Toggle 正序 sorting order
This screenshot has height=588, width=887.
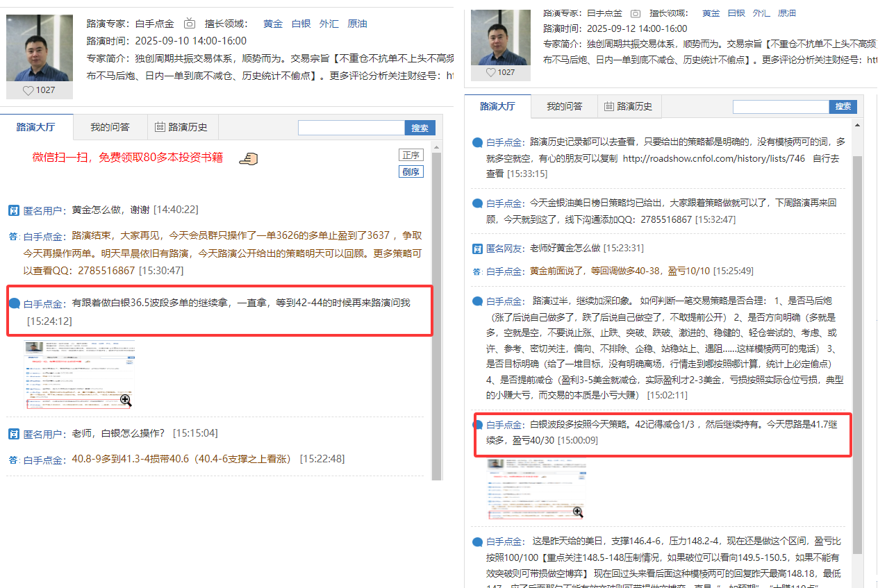coord(411,156)
